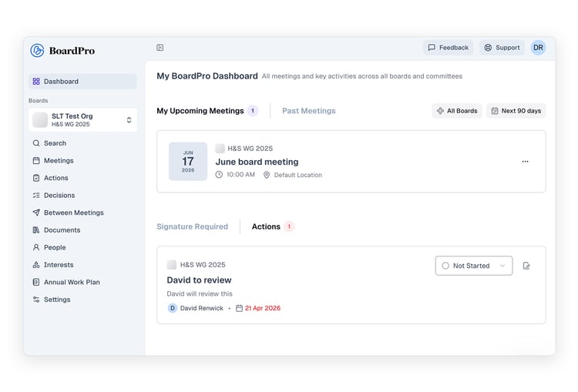Open the June board meeting
Screen dimensions: 578x392
point(257,162)
